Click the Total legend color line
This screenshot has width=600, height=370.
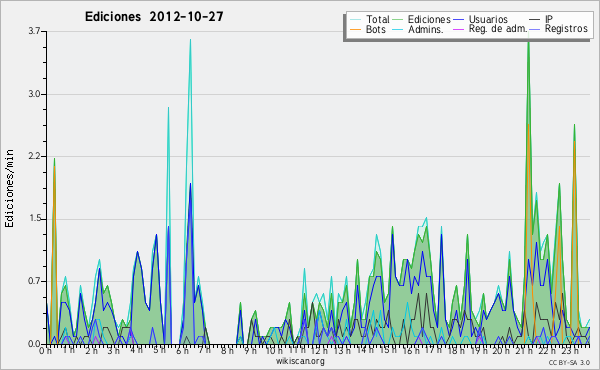pos(355,20)
